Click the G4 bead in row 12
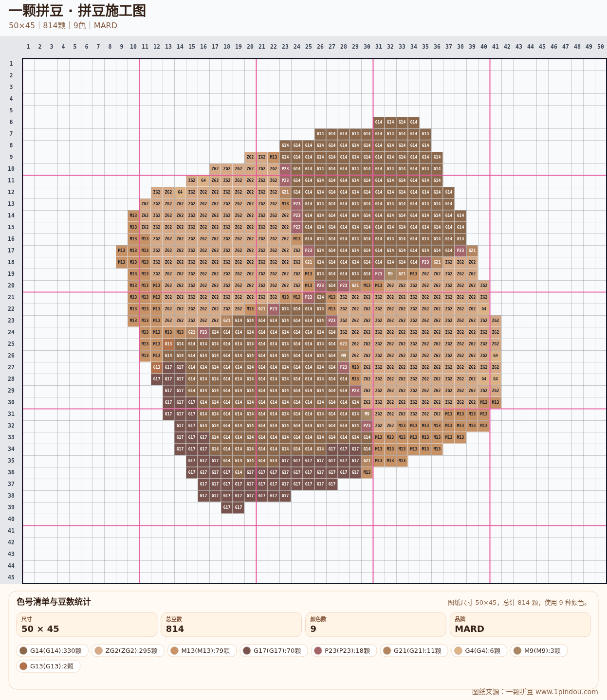The image size is (607, 700). point(180,192)
